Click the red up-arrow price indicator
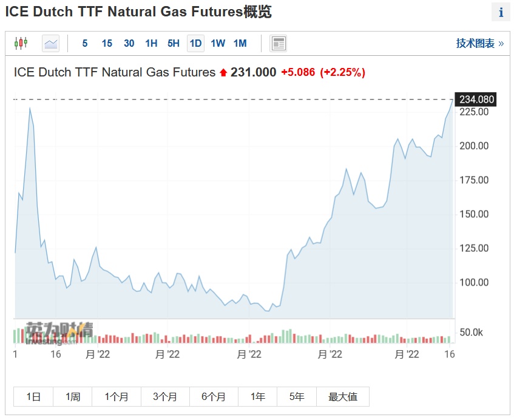The image size is (514, 420). click(x=223, y=73)
